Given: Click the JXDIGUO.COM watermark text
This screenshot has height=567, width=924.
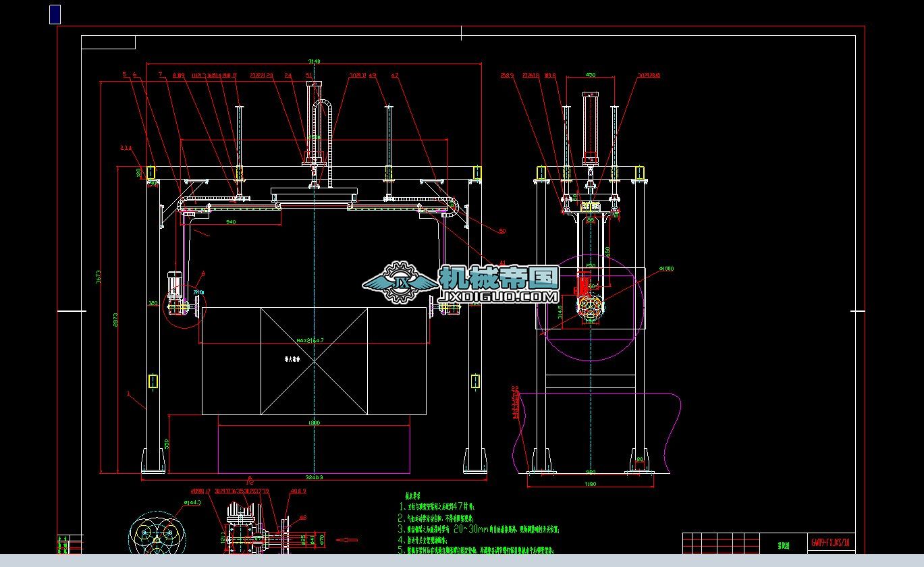Looking at the screenshot, I should [x=499, y=296].
